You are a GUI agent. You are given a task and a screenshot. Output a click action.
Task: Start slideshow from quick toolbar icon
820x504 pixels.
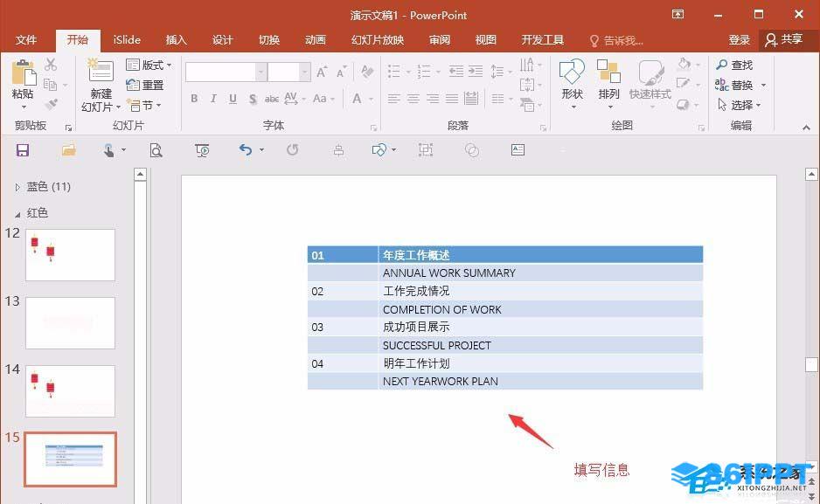202,150
